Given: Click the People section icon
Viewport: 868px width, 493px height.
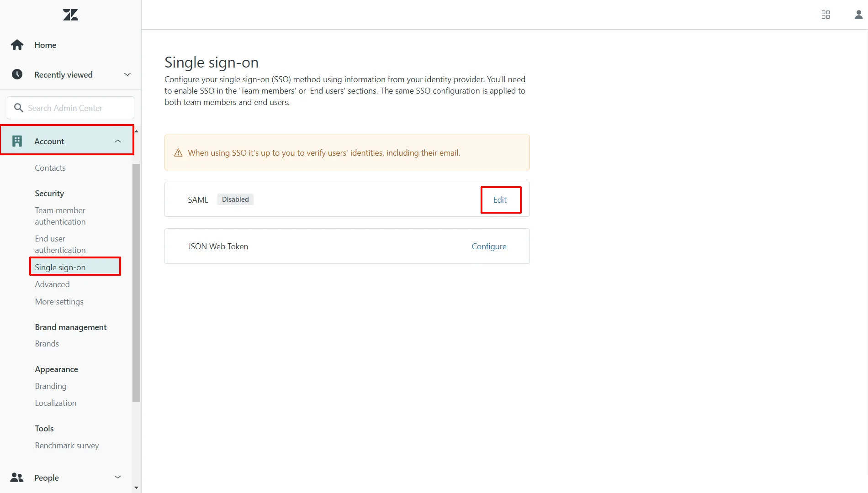Looking at the screenshot, I should [17, 477].
